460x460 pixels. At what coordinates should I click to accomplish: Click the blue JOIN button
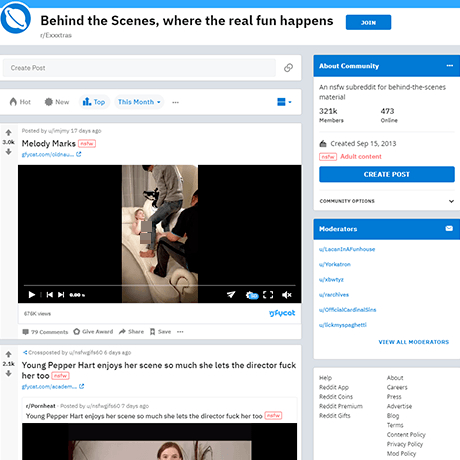coord(368,22)
